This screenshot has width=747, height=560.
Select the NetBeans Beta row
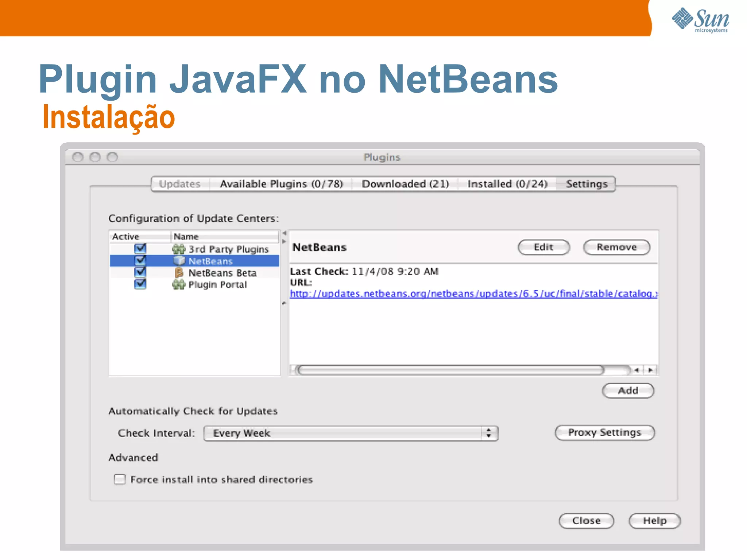coord(194,273)
